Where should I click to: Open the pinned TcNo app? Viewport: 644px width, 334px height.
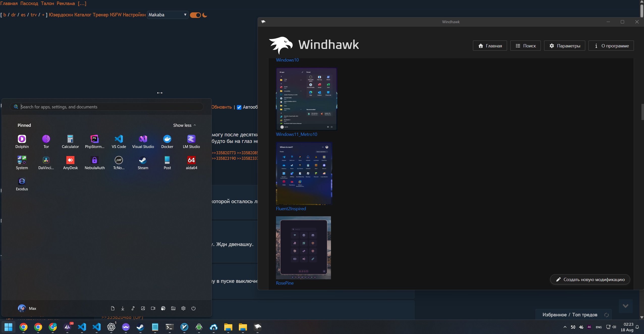coord(119,163)
